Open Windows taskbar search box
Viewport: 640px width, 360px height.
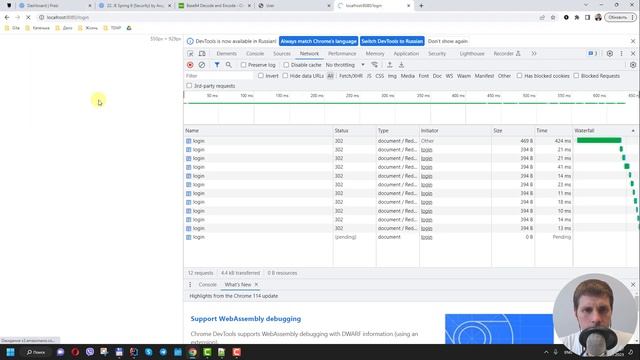(36, 352)
